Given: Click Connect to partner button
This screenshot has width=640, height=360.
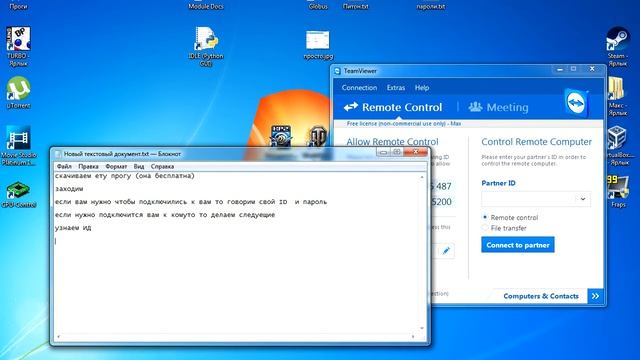Looking at the screenshot, I should (x=518, y=245).
